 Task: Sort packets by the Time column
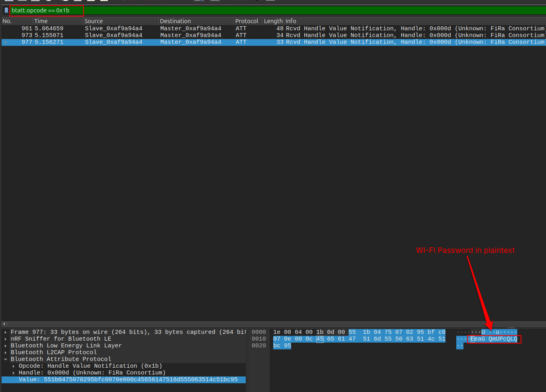click(x=58, y=21)
